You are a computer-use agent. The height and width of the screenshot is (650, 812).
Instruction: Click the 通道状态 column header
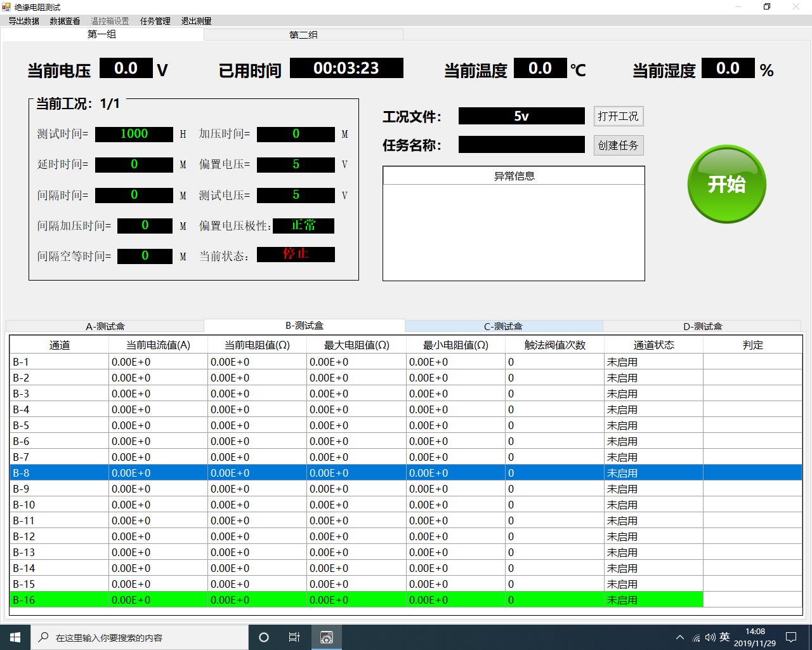point(653,345)
